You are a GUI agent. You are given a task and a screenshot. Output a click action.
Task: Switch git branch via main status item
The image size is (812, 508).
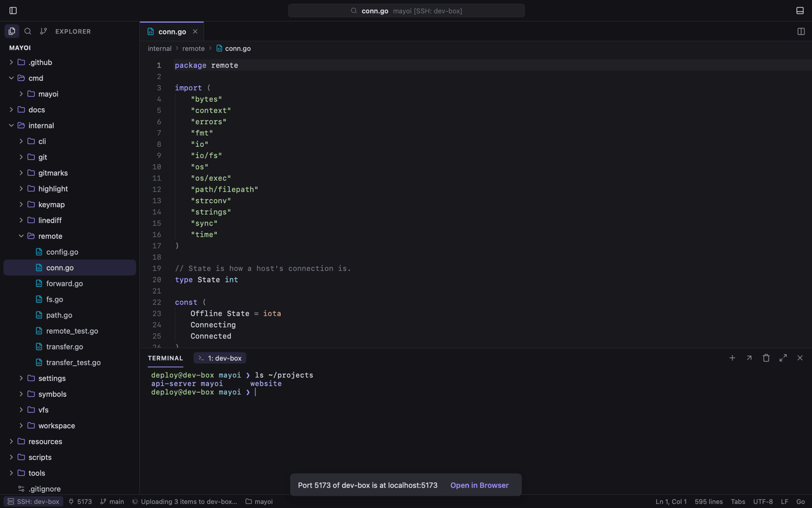(112, 501)
